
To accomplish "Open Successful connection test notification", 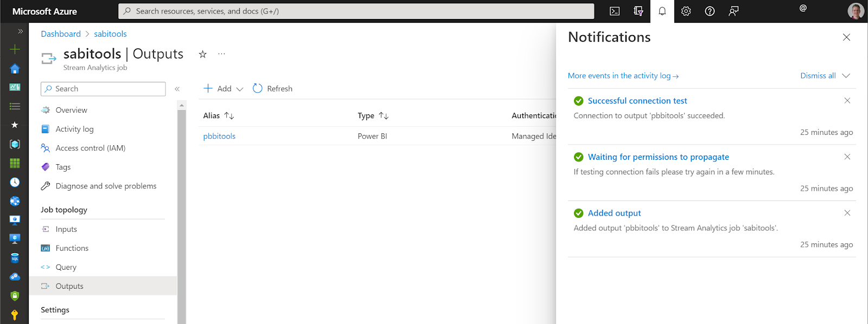I will [x=637, y=101].
